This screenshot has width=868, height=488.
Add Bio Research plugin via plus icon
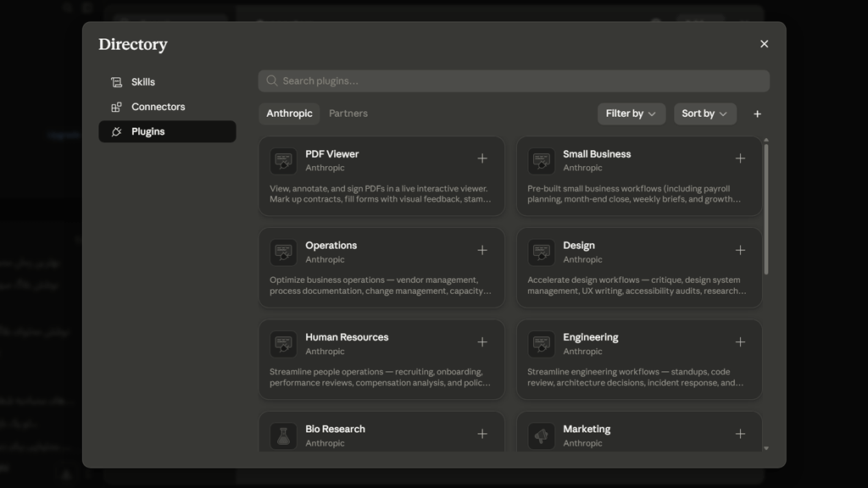tap(482, 435)
